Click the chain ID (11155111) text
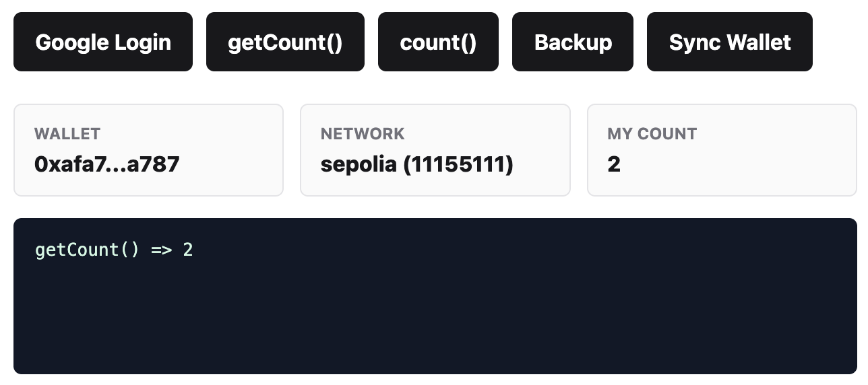868x385 pixels. (x=458, y=164)
